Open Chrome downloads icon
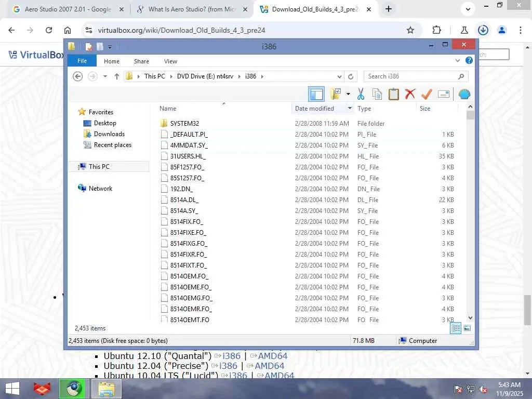 483,30
